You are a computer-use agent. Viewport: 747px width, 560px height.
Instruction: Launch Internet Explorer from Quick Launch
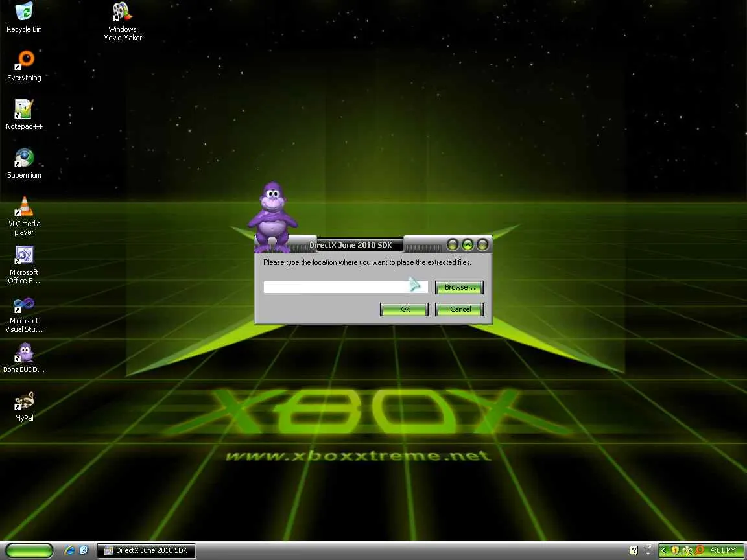pos(69,550)
